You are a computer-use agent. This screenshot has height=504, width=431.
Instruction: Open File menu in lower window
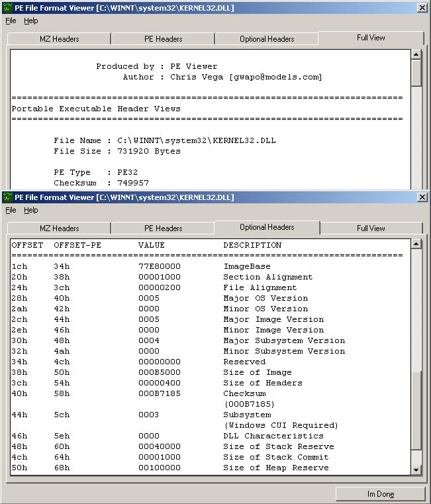tap(11, 210)
